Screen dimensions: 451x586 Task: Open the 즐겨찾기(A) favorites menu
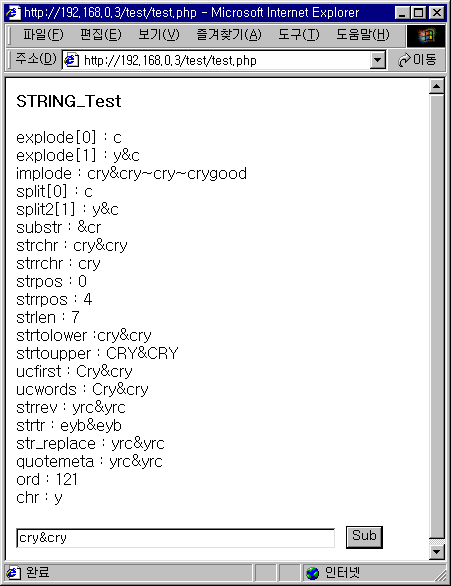(x=229, y=35)
